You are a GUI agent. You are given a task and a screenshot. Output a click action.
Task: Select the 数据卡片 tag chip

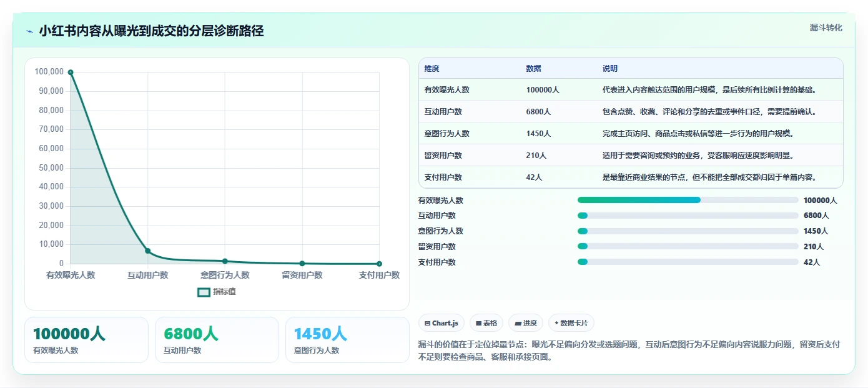(x=571, y=323)
